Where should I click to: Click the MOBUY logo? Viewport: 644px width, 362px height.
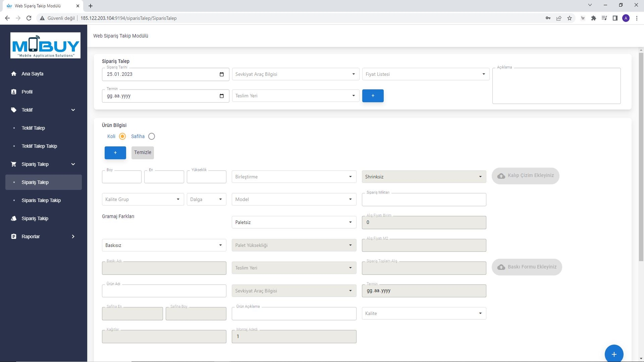click(45, 45)
